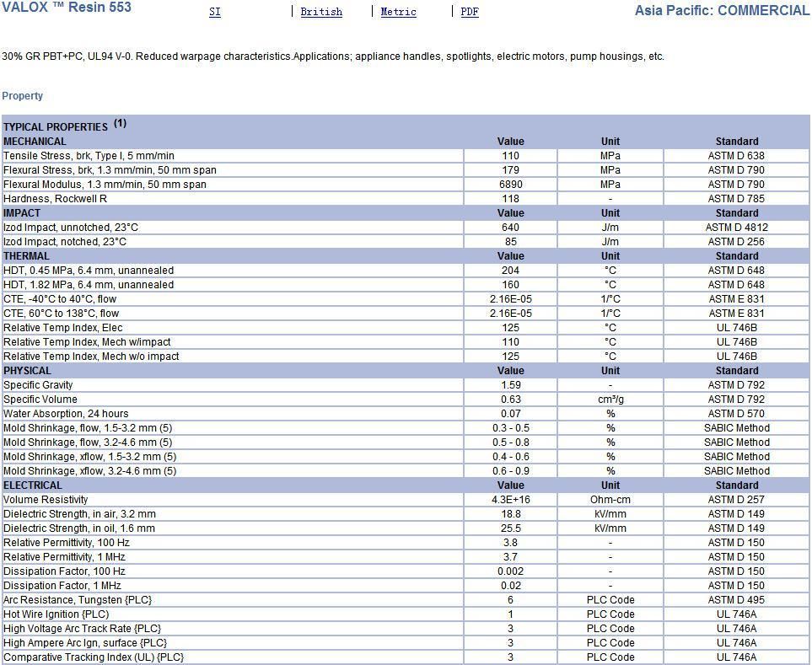This screenshot has width=812, height=665.
Task: Select 'Arc Resistance, Tungsten {PLC}' label
Action: click(78, 600)
